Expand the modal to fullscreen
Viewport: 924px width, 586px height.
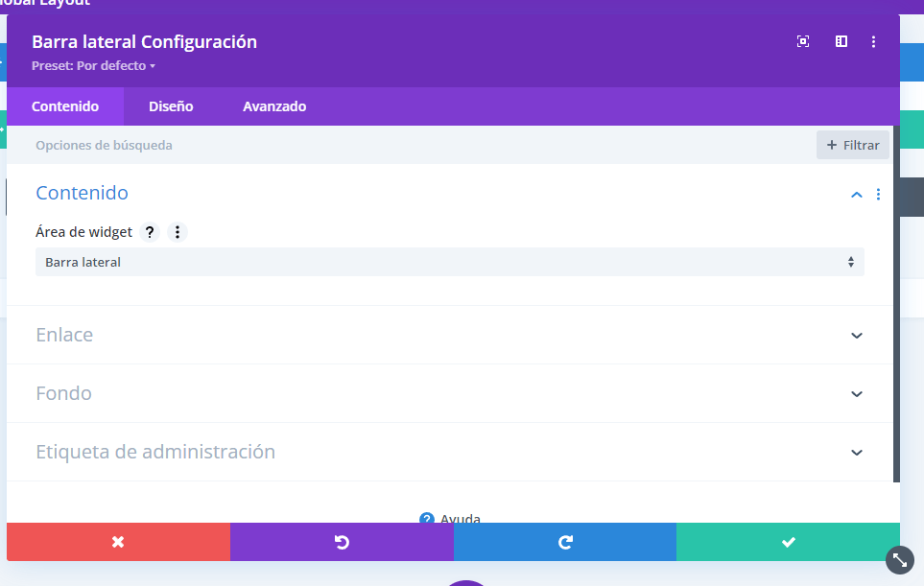click(802, 41)
